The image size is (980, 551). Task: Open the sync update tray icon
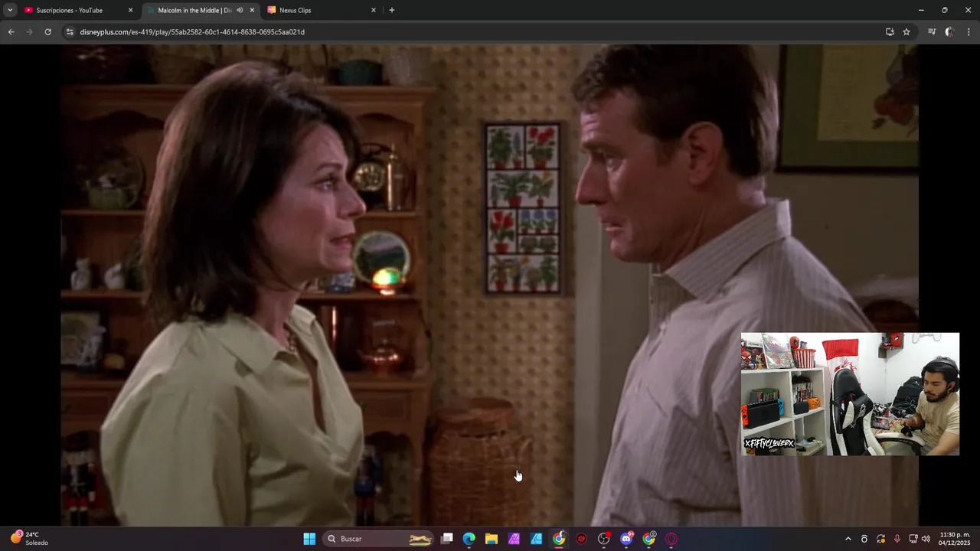[881, 539]
